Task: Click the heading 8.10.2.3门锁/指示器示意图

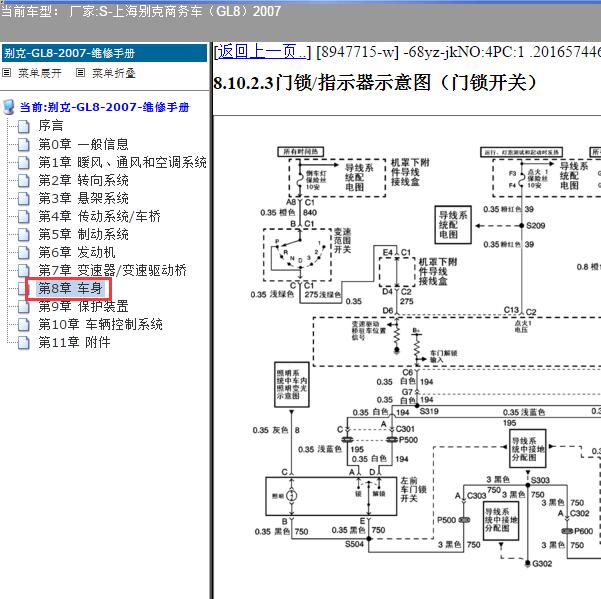Action: tap(375, 82)
